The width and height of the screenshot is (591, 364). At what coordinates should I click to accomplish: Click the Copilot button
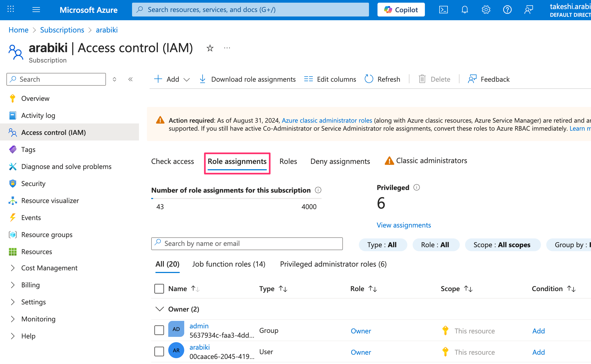[401, 10]
